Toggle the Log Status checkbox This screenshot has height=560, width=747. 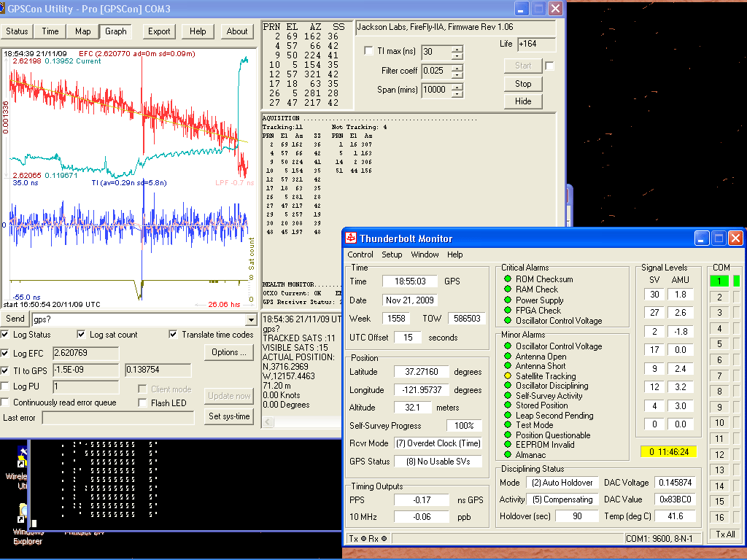pyautogui.click(x=5, y=334)
